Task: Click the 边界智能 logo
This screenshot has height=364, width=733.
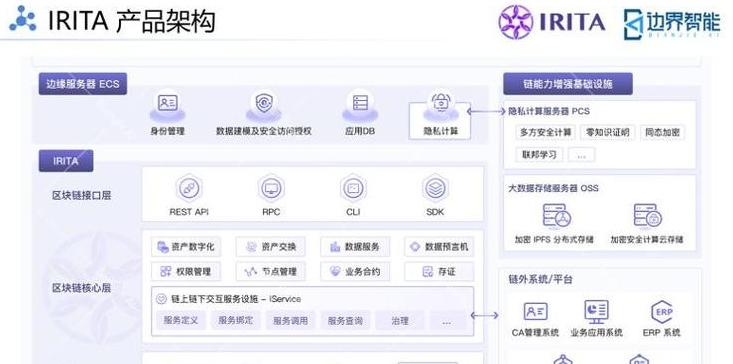Action: (672, 23)
